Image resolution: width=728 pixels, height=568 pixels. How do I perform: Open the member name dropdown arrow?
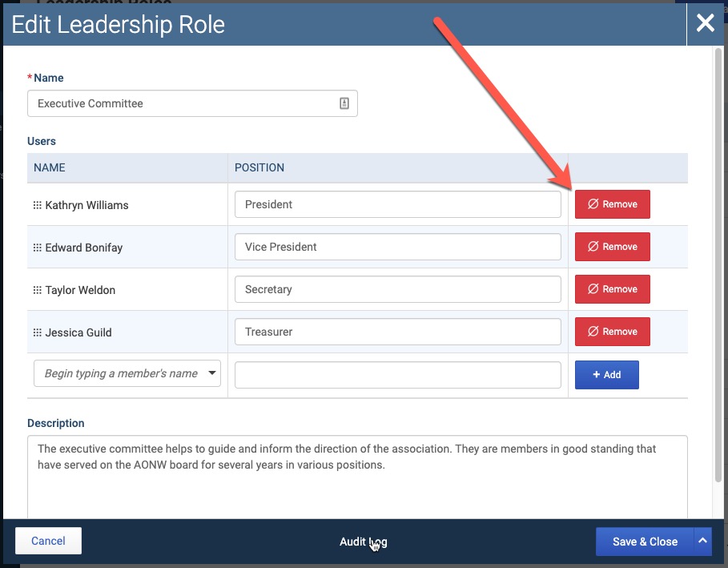(212, 373)
